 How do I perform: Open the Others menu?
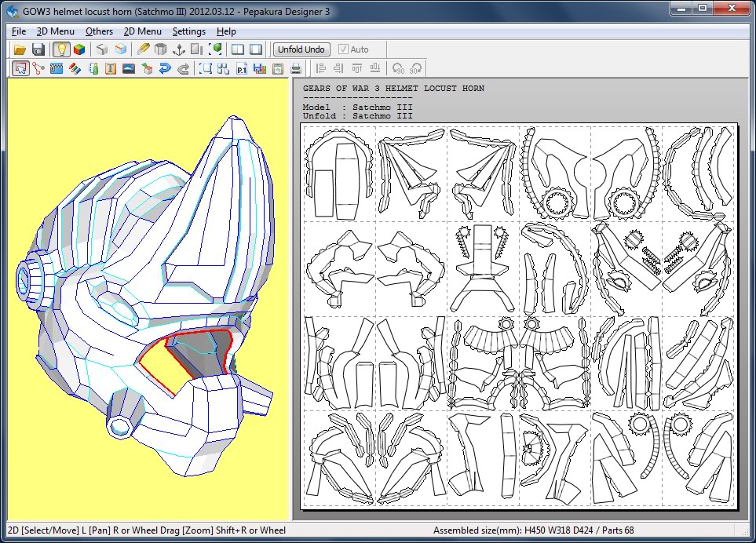click(100, 31)
